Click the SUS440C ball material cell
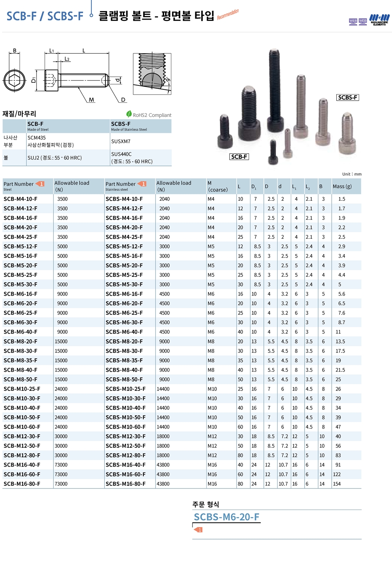 pyautogui.click(x=141, y=158)
